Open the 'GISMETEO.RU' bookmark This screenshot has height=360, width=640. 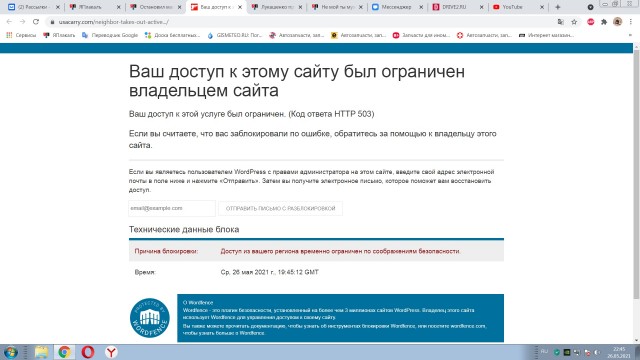coord(235,36)
